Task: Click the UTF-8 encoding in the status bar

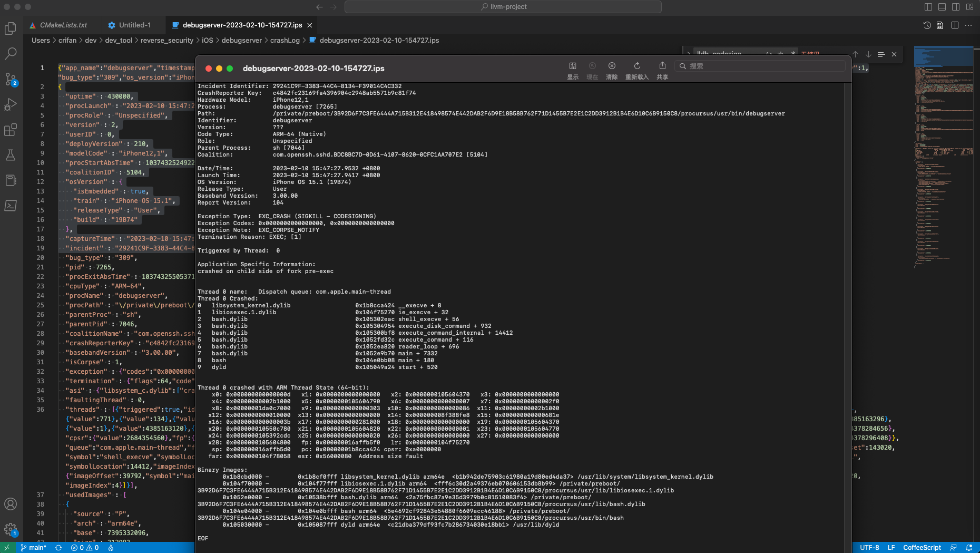Action: (869, 548)
